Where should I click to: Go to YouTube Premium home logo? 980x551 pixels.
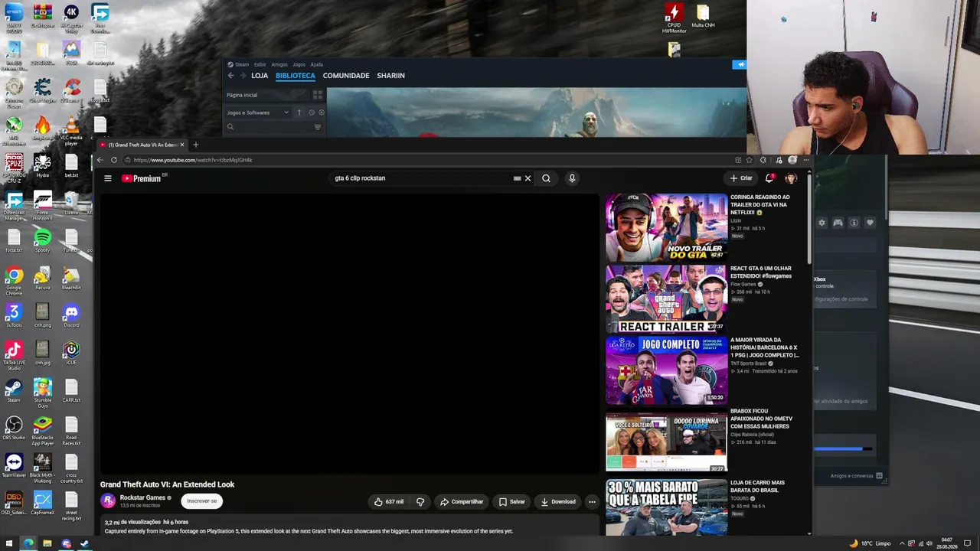coord(143,178)
